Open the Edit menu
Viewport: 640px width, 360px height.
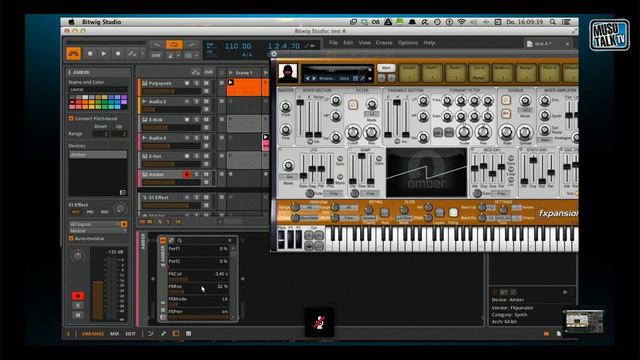click(x=348, y=42)
